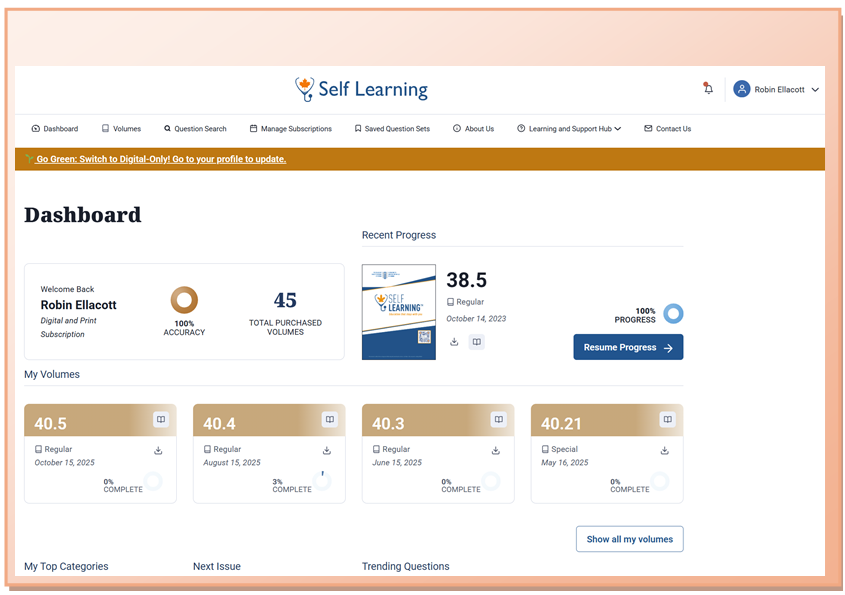This screenshot has width=845, height=595.
Task: Download volume 40.21 special issue
Action: [665, 451]
